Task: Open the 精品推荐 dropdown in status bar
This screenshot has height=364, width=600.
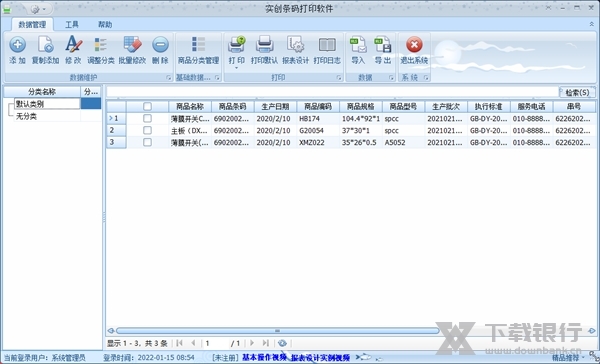Action: [x=567, y=358]
